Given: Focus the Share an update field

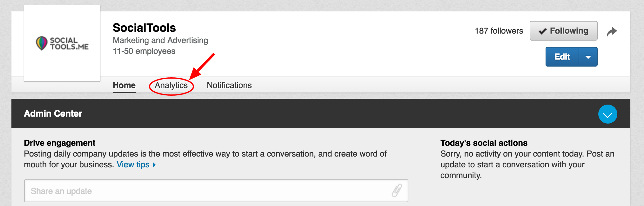Looking at the screenshot, I should pos(206,191).
